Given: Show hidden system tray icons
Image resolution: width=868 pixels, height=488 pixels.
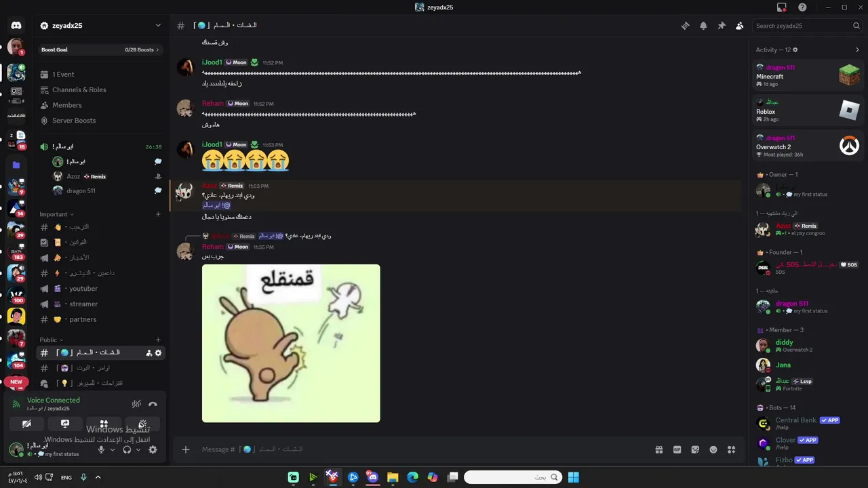Looking at the screenshot, I should [x=98, y=477].
